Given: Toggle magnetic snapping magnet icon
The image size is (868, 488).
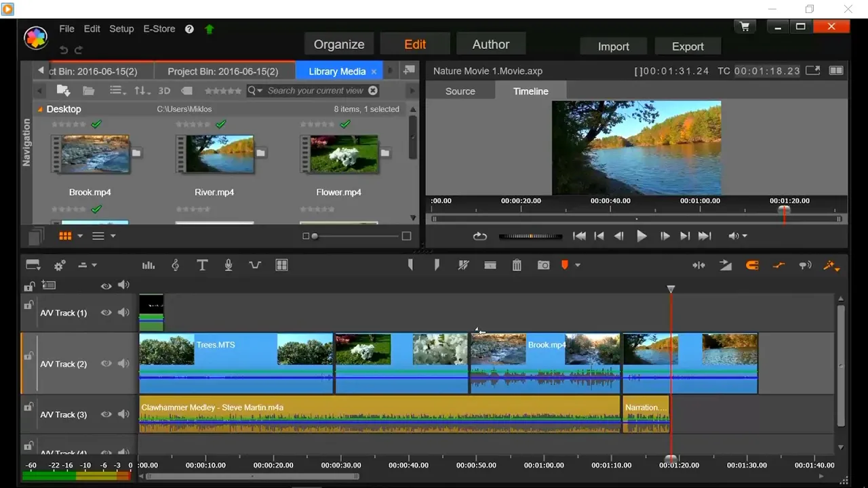Looking at the screenshot, I should pos(752,266).
